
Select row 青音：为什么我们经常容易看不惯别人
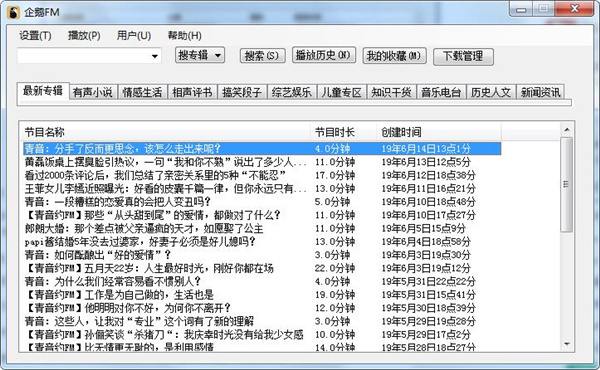(262, 282)
